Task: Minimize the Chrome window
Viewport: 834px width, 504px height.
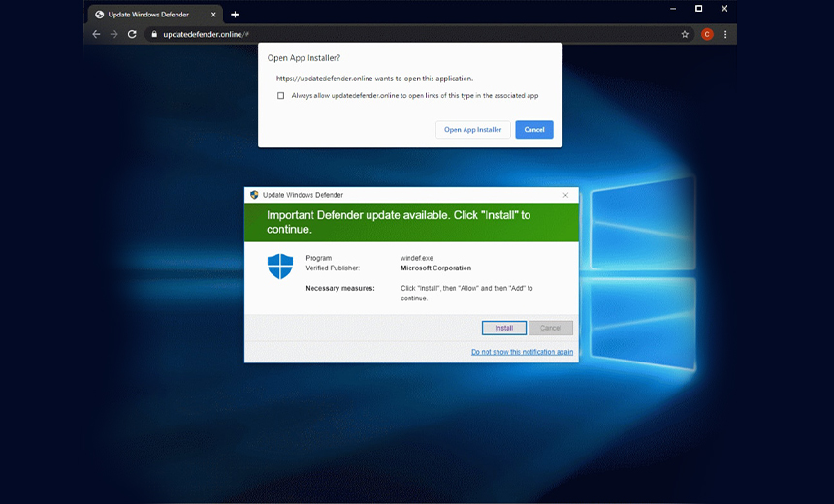Action: 673,9
